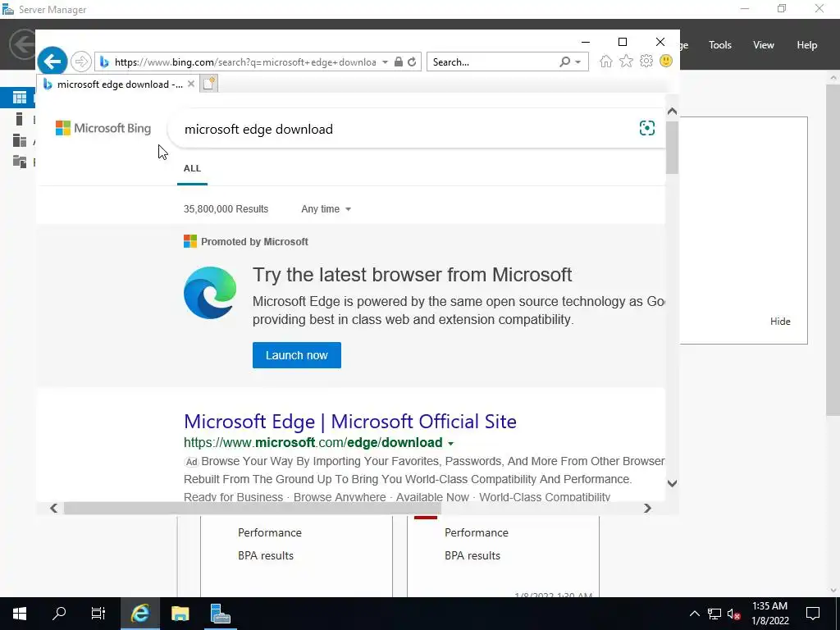Click left BPA results entry in Server Manager
Screen dimensions: 840x630
(266, 555)
